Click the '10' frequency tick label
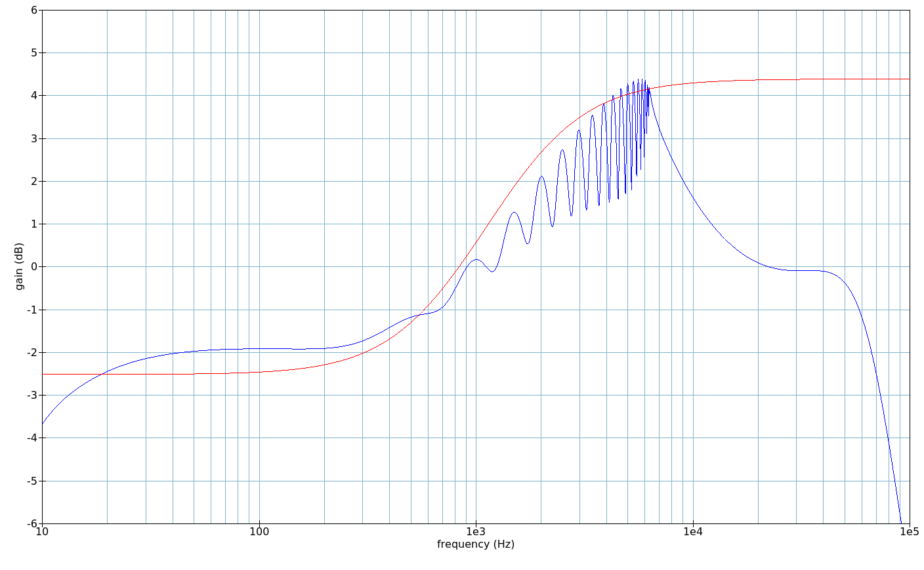The image size is (924, 570). 42,531
